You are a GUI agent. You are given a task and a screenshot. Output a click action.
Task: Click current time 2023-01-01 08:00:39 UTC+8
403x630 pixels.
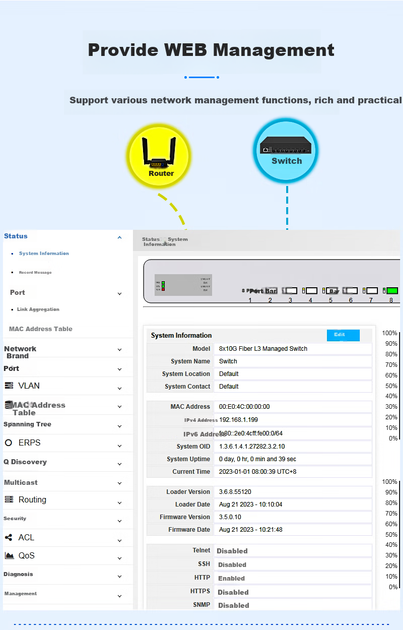point(258,472)
